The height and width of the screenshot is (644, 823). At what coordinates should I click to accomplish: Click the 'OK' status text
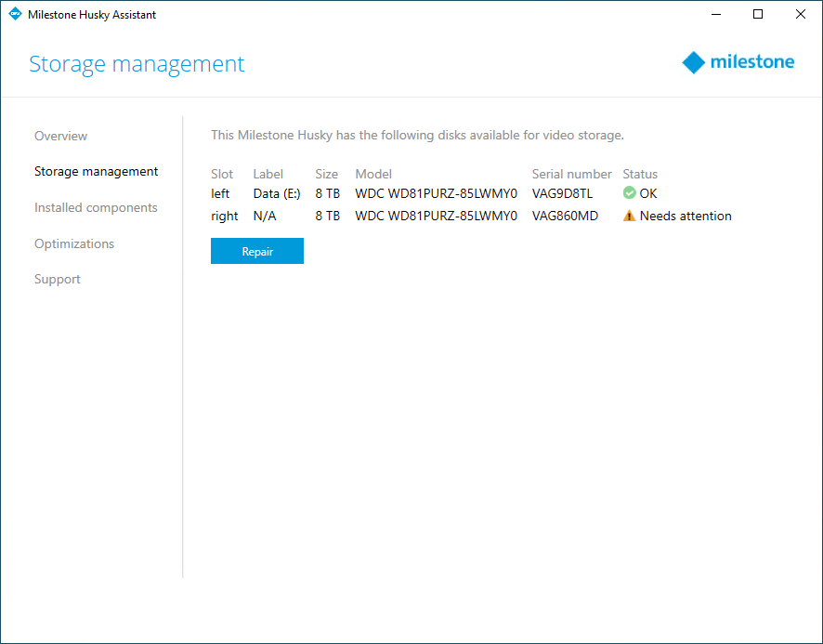click(x=648, y=194)
